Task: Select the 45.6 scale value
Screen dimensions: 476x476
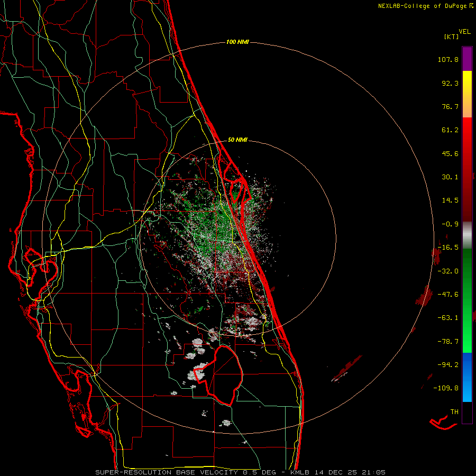Action: pos(450,153)
